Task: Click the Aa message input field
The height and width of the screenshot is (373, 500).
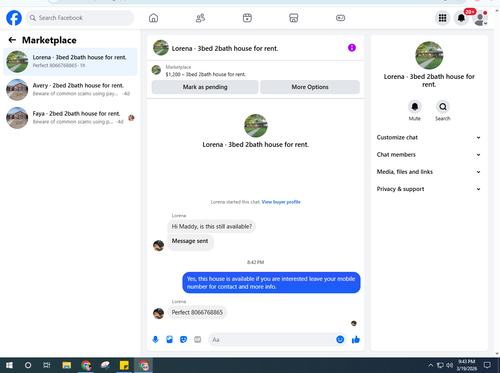Action: (272, 340)
